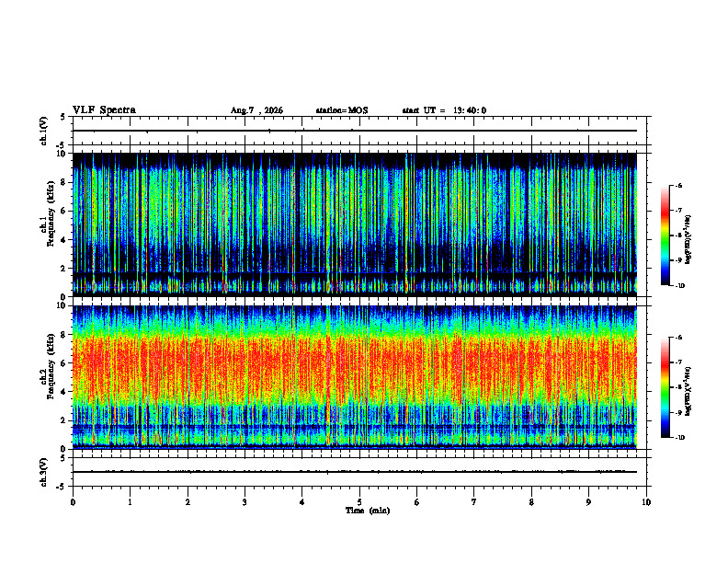Screen dimensions: 728x563
Task: Click time axis tick label "5"
Action: coord(359,502)
